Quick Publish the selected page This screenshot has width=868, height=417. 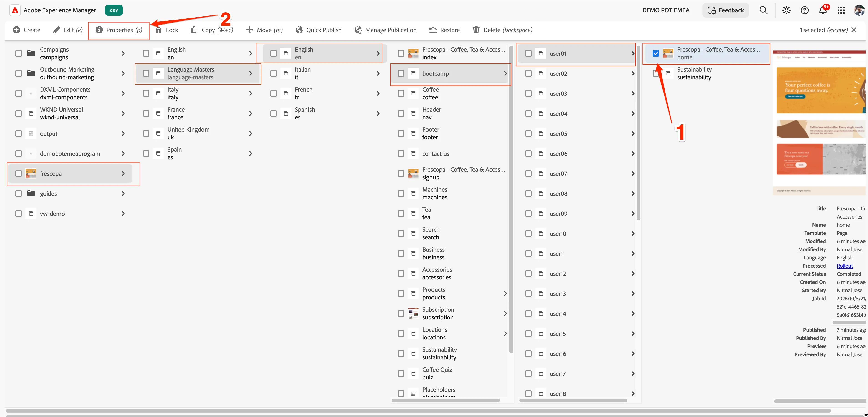pos(318,30)
